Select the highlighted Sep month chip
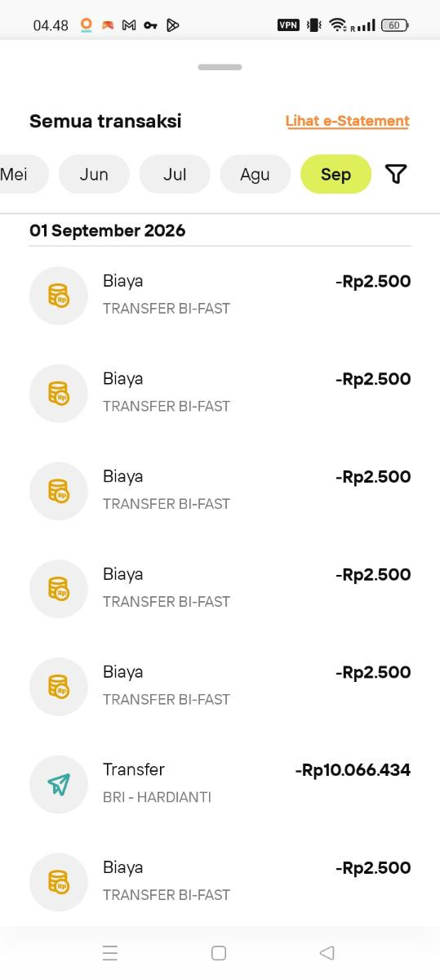Screen dimensions: 440x980 [336, 174]
